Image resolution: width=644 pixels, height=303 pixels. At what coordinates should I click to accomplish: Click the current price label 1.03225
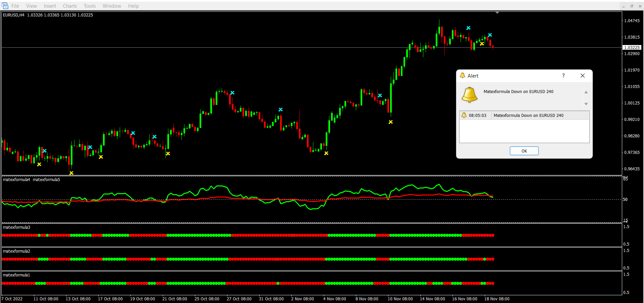[632, 47]
